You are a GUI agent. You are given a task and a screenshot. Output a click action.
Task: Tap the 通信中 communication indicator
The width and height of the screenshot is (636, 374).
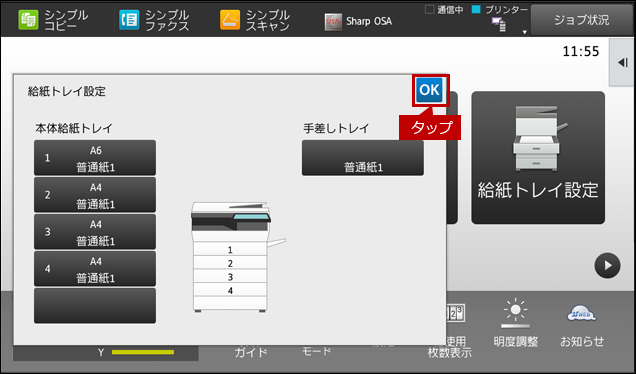coord(444,10)
